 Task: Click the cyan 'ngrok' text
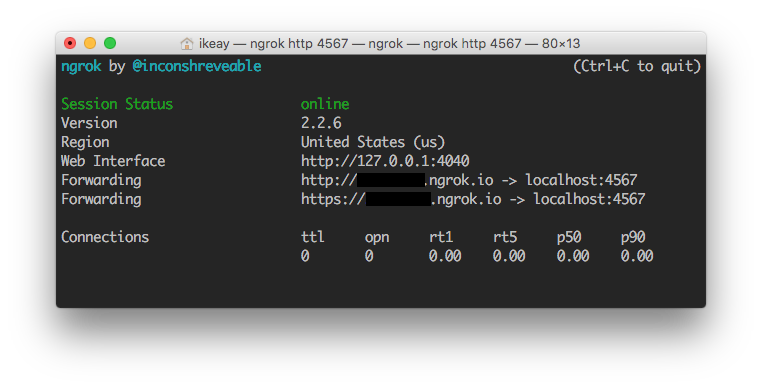81,66
